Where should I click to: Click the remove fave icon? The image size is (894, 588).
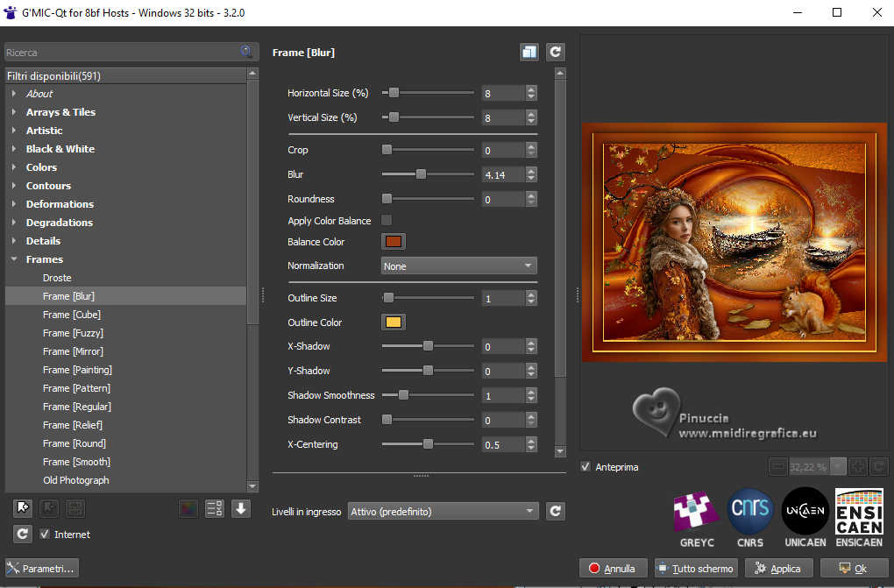tap(49, 507)
